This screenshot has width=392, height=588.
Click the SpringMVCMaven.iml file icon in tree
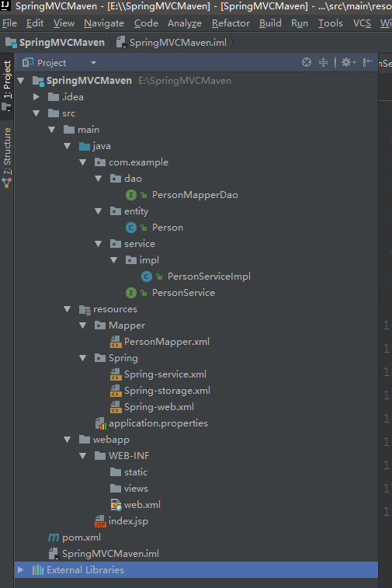[54, 554]
